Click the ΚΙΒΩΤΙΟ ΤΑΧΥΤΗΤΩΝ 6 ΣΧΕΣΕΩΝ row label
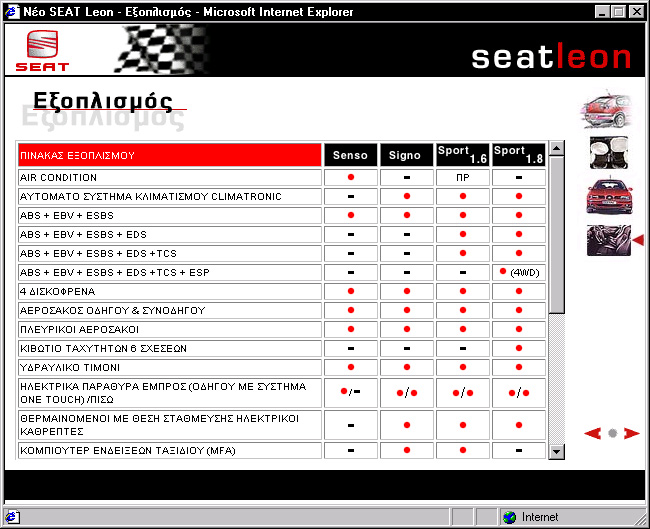650x529 pixels. [170, 349]
